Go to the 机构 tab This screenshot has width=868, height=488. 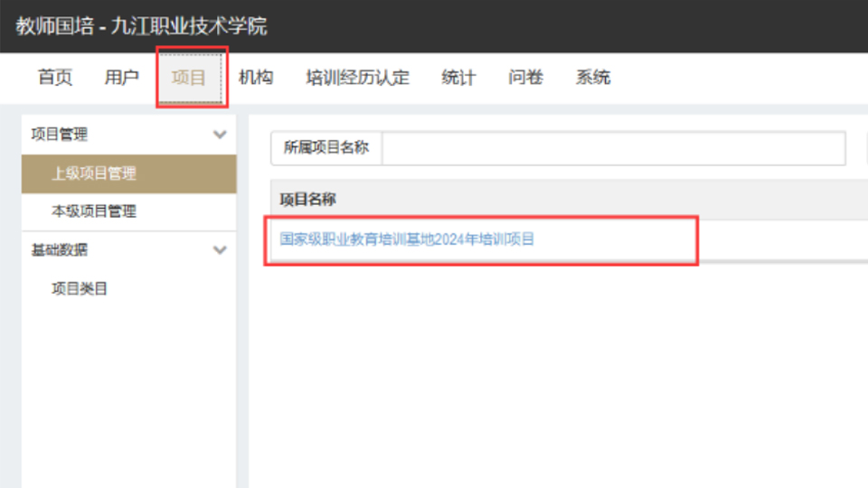256,78
